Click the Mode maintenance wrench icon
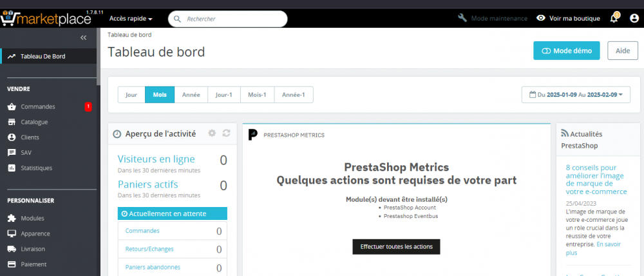The height and width of the screenshot is (276, 644). [x=462, y=18]
